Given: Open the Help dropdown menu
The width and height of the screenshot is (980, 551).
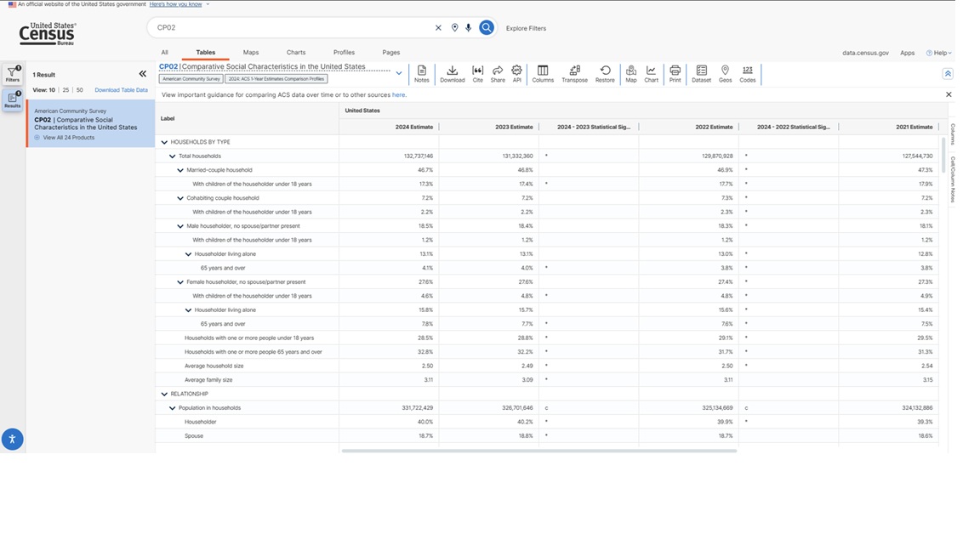Looking at the screenshot, I should click(939, 53).
